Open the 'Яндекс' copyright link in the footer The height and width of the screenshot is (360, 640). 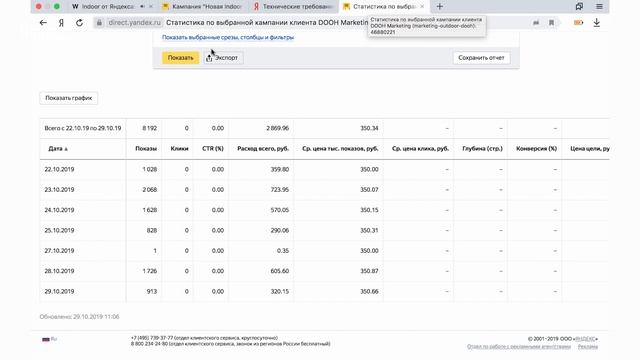pyautogui.click(x=585, y=339)
